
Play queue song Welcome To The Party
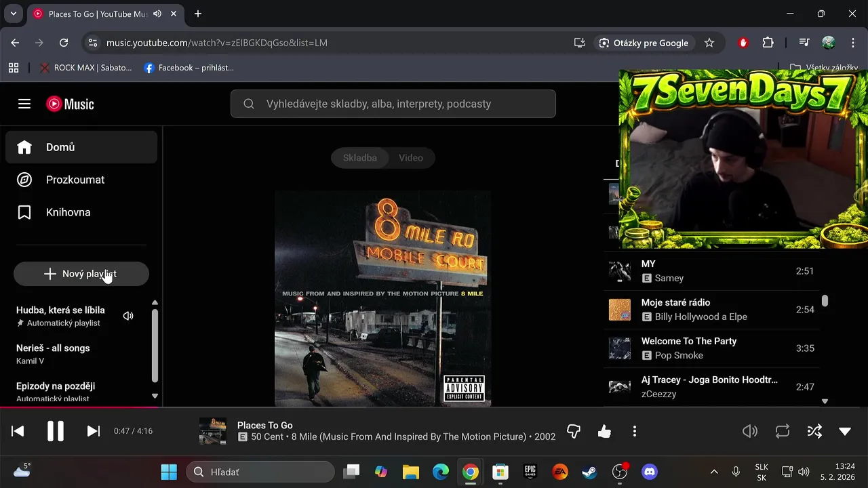(711, 348)
